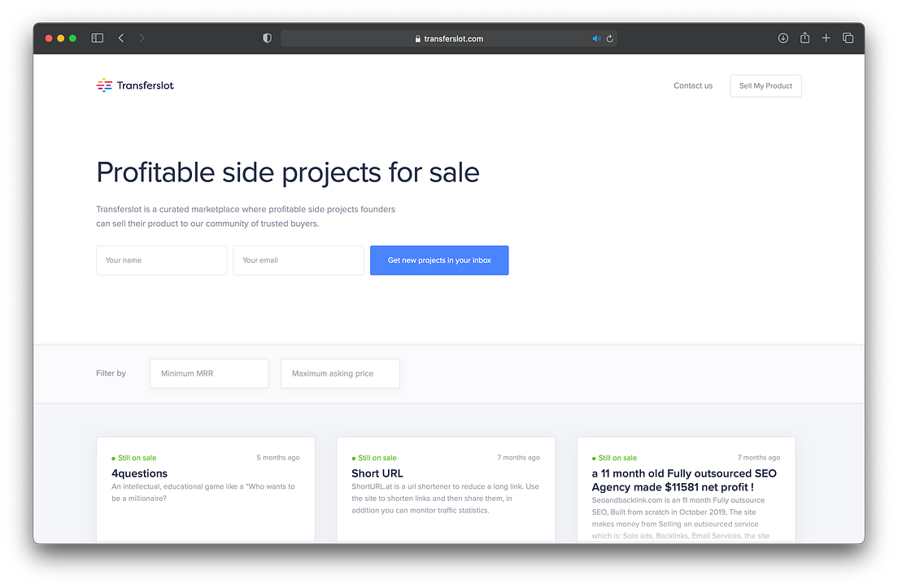Select the Maximum asking price filter field

[x=340, y=373]
